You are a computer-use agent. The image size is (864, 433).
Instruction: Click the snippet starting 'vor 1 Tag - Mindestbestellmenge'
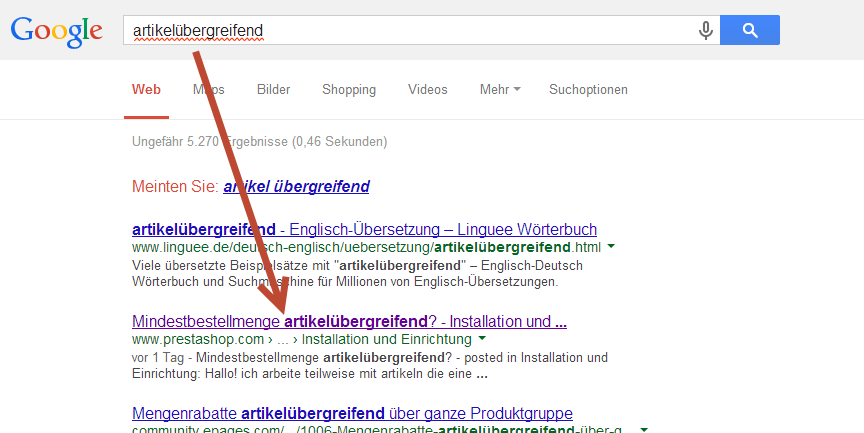click(x=370, y=366)
